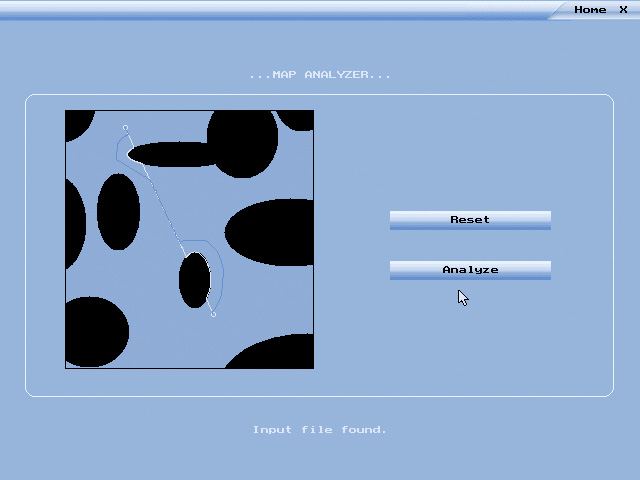Click the black obstacle in the map's top-right corner
Viewport: 640px width, 480px height.
pyautogui.click(x=296, y=120)
